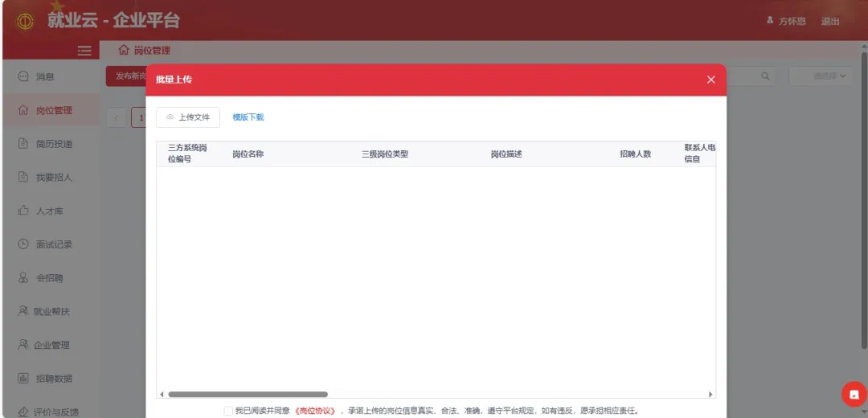This screenshot has height=418, width=868.
Task: Open 企业管理 in the sidebar
Action: [x=51, y=345]
